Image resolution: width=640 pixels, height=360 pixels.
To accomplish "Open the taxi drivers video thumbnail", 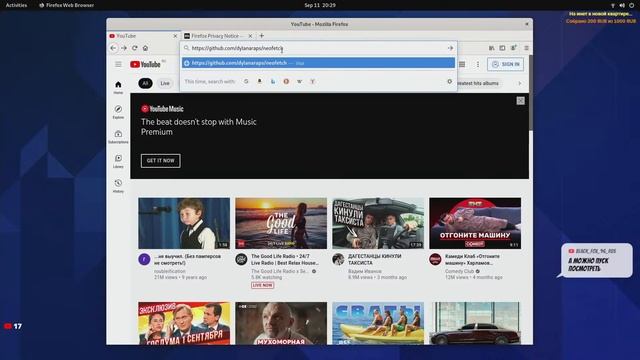I will click(x=378, y=223).
